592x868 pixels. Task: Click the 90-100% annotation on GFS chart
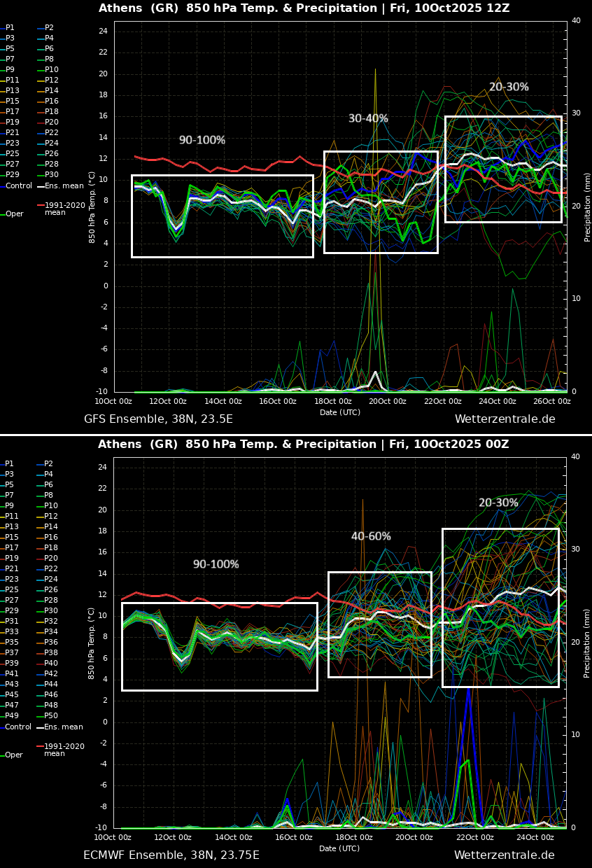202,141
